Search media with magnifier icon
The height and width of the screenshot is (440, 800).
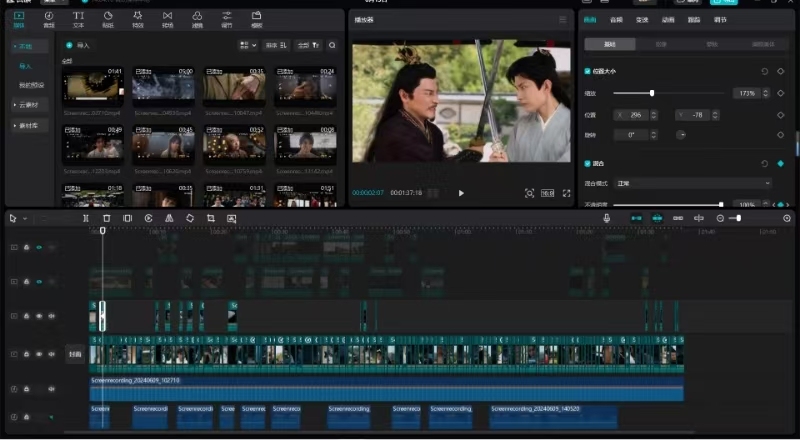pos(332,45)
